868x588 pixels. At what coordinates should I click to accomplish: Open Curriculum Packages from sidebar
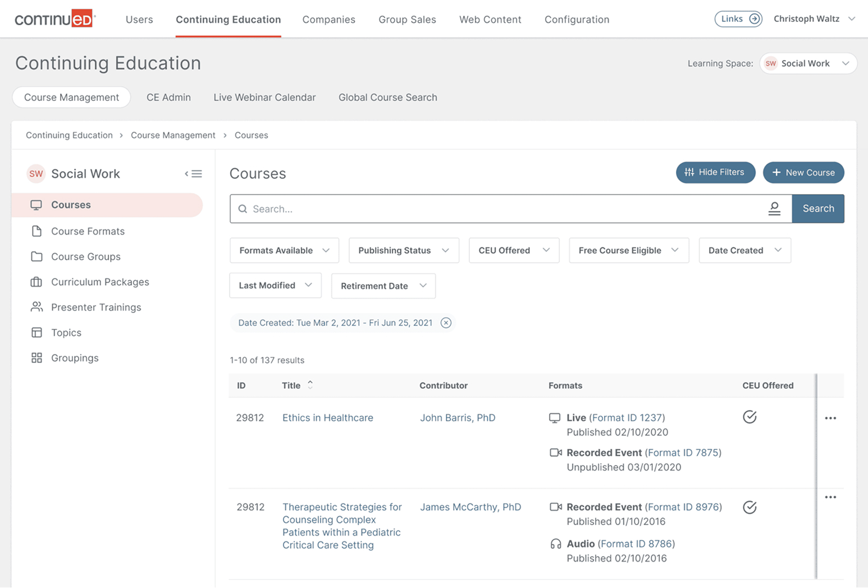(99, 282)
